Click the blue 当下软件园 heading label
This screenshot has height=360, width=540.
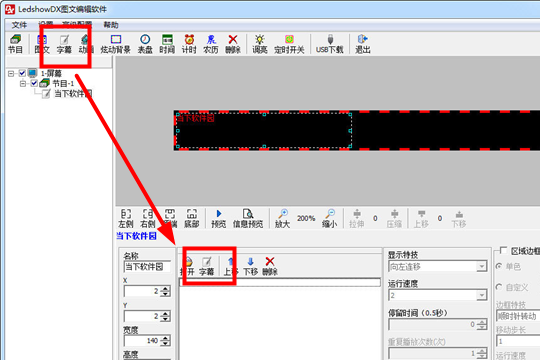coord(136,236)
